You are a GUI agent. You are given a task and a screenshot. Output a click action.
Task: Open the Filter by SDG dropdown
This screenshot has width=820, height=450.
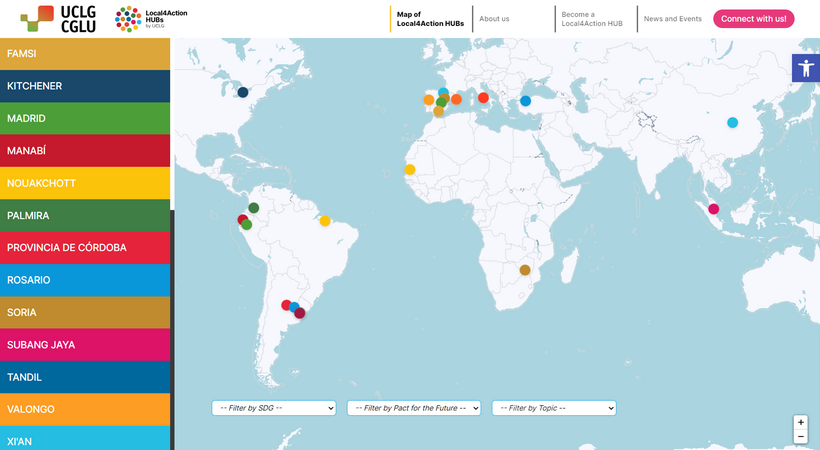(273, 408)
